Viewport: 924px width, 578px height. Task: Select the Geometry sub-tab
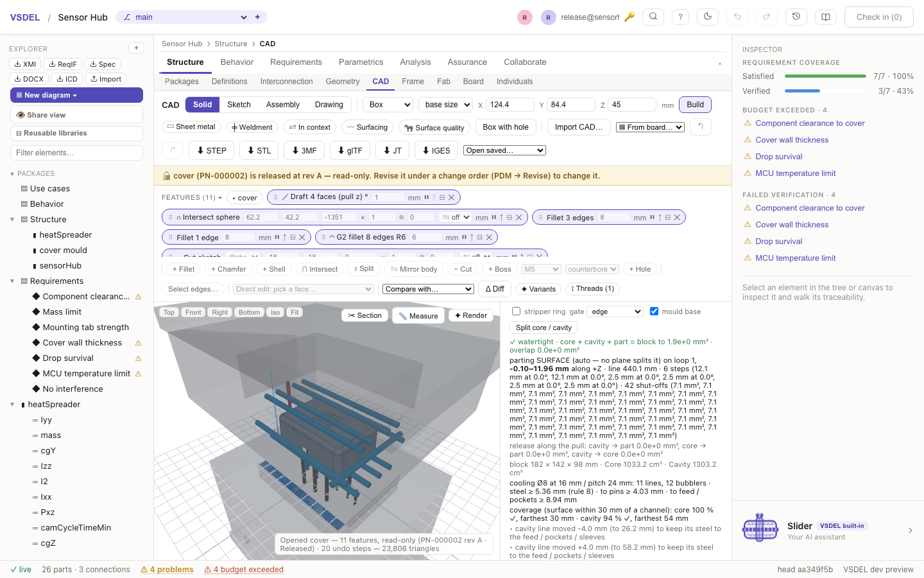tap(343, 82)
